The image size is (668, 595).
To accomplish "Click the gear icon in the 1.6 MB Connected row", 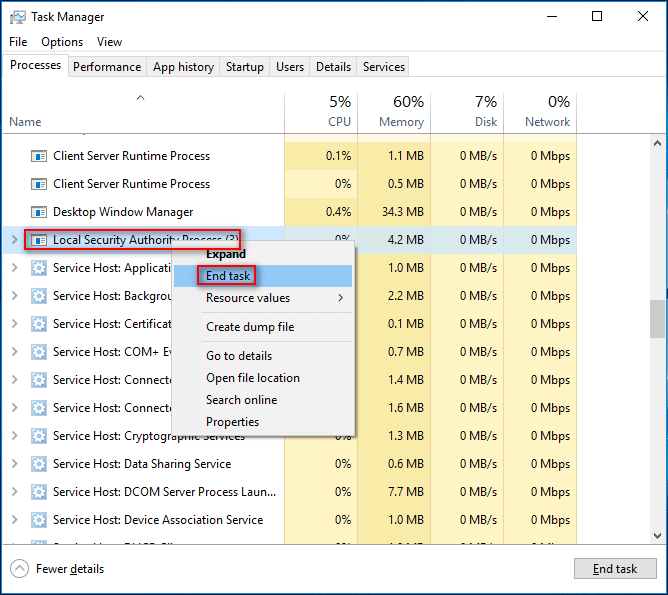I will tap(39, 408).
